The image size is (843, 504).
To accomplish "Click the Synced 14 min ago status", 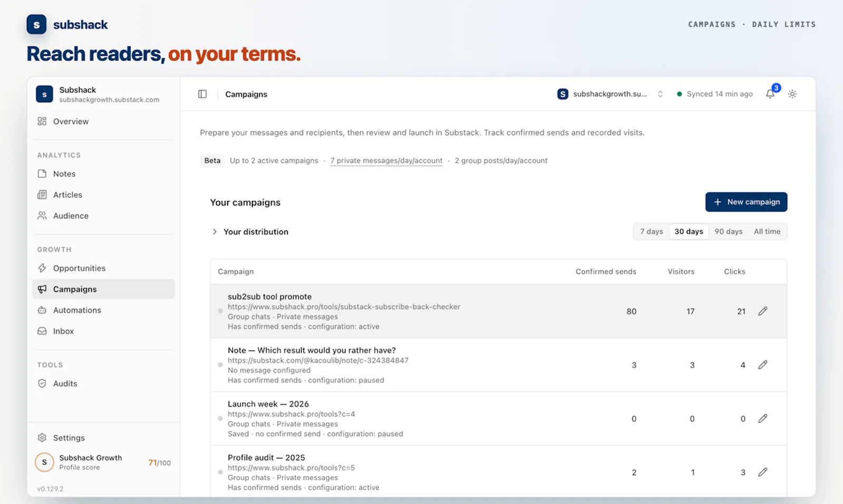I will click(715, 94).
